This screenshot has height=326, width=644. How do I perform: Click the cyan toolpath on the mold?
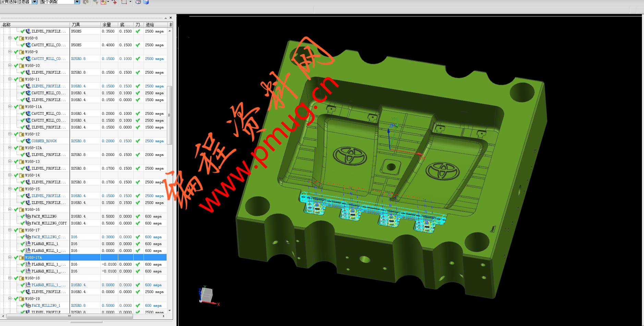pos(373,213)
